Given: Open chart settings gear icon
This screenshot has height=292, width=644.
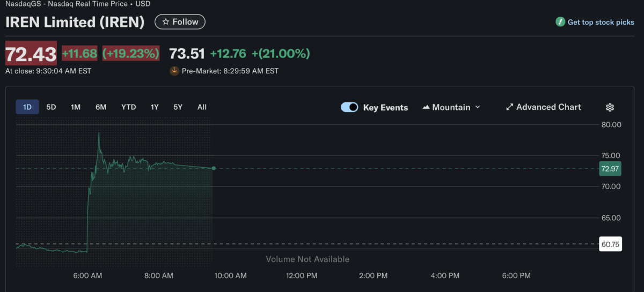Looking at the screenshot, I should tap(610, 107).
